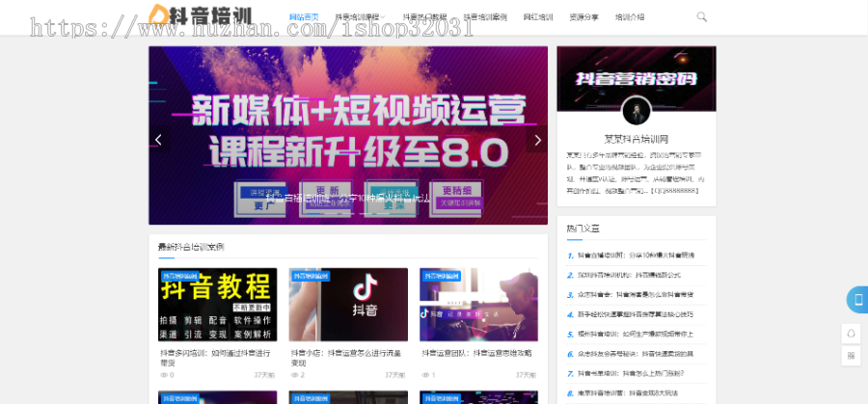Open the 抖音营销密码 sidebar banner image
The height and width of the screenshot is (404, 868).
637,78
